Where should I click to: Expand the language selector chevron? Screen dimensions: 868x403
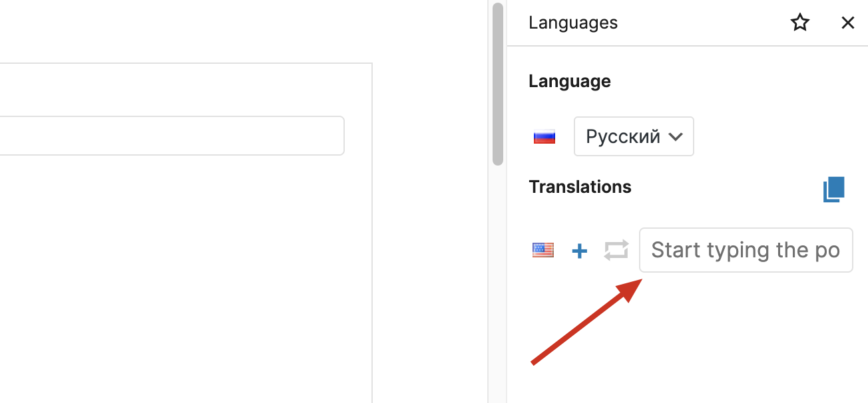[x=676, y=136]
